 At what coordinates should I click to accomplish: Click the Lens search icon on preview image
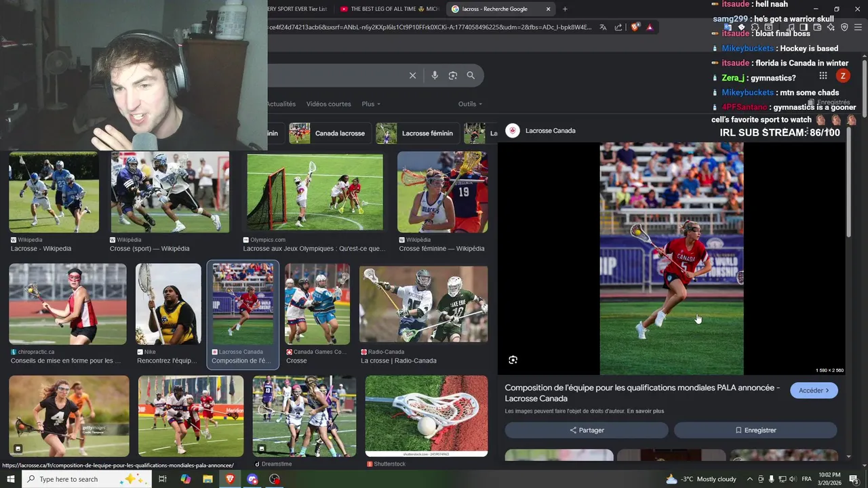coord(513,360)
